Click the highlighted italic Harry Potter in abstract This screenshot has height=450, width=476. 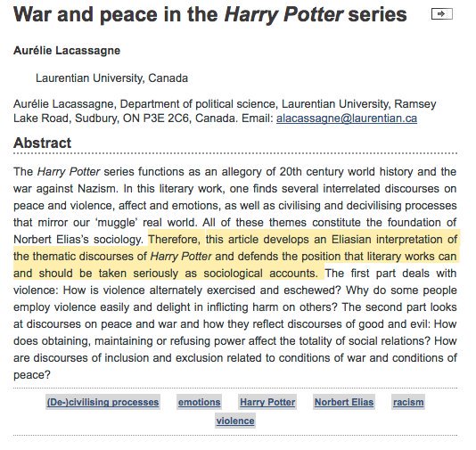pos(181,257)
